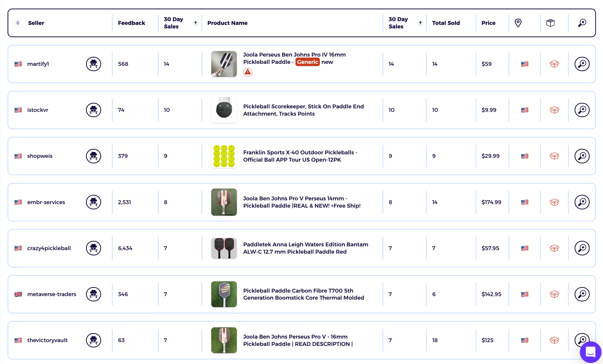
Task: Click the red warning triangle under Joola Perseus IV
Action: [x=248, y=72]
